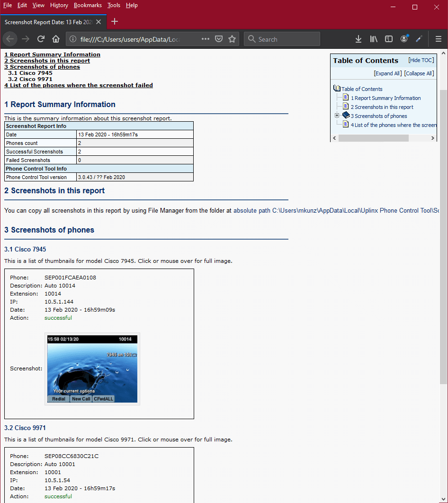Select TOC tree item 4 List of the phones
Image resolution: width=448 pixels, height=503 pixels.
pyautogui.click(x=394, y=125)
